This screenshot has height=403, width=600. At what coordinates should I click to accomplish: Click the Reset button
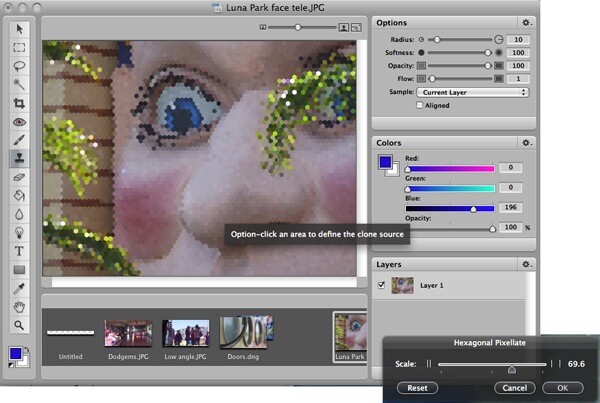417,388
